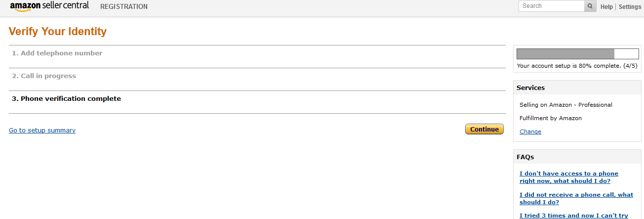
Task: Open the Help link in header
Action: click(606, 7)
